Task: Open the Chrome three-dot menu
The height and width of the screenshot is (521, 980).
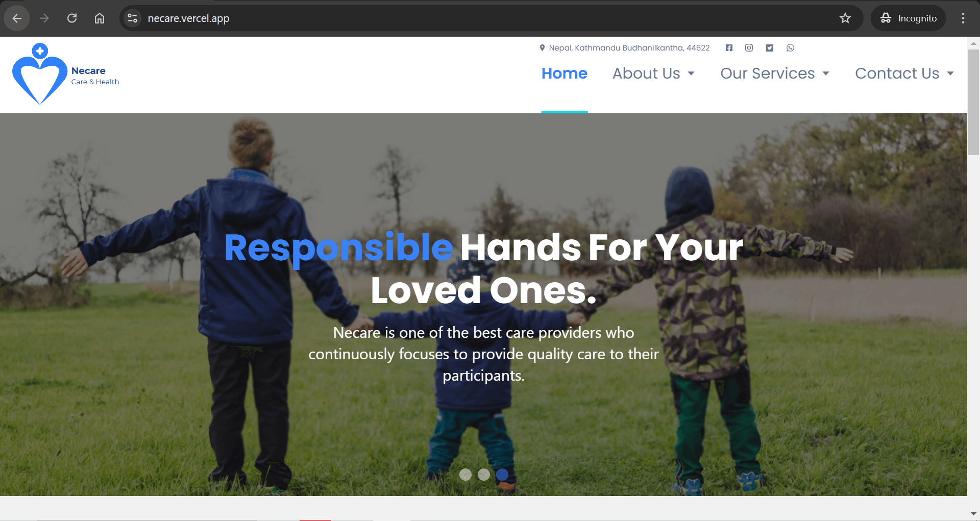Action: 963,18
